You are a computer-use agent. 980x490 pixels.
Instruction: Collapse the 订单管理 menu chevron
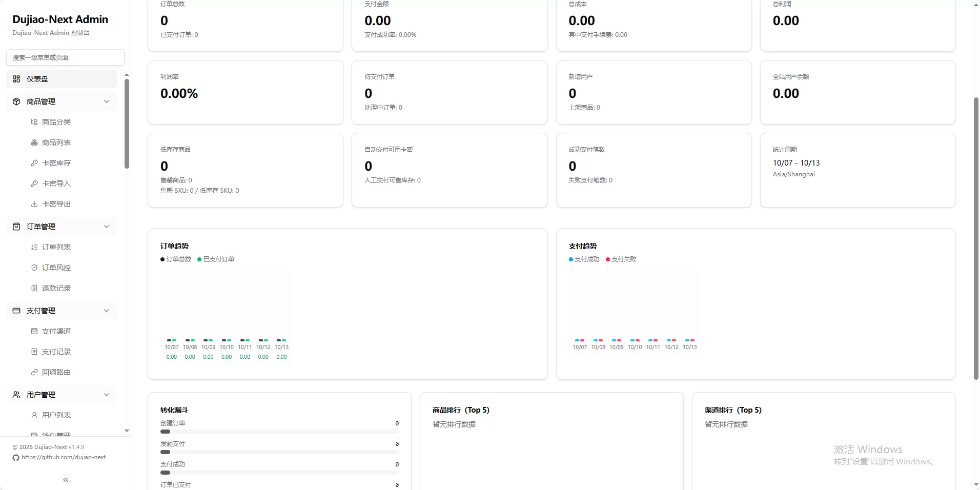[x=107, y=227]
